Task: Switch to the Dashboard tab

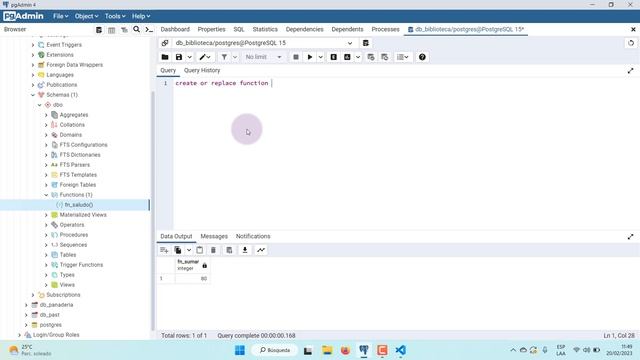Action: click(175, 29)
